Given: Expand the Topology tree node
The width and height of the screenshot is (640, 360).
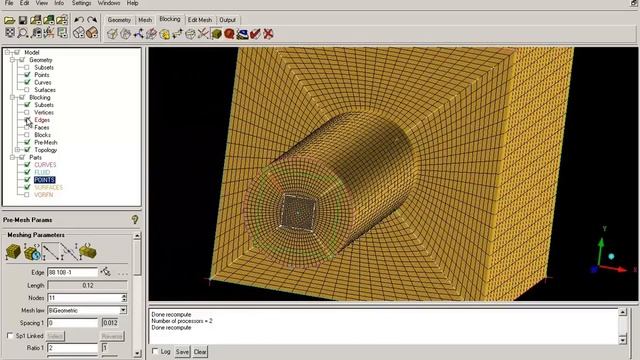Looking at the screenshot, I should click(x=18, y=150).
